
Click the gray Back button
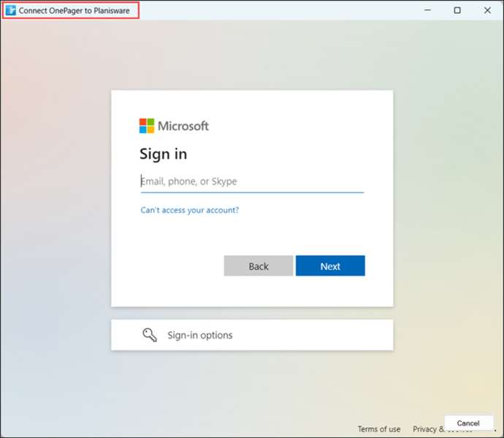[259, 266]
